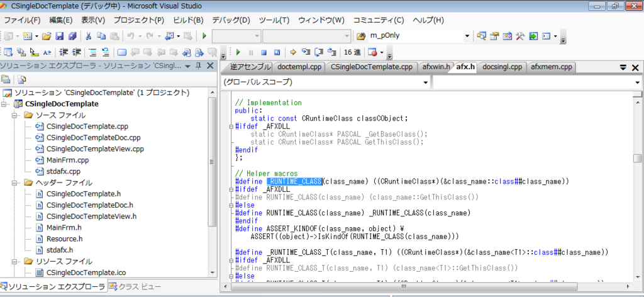Increase line indent with the indent icon
The width and height of the screenshot is (644, 297).
[76, 52]
